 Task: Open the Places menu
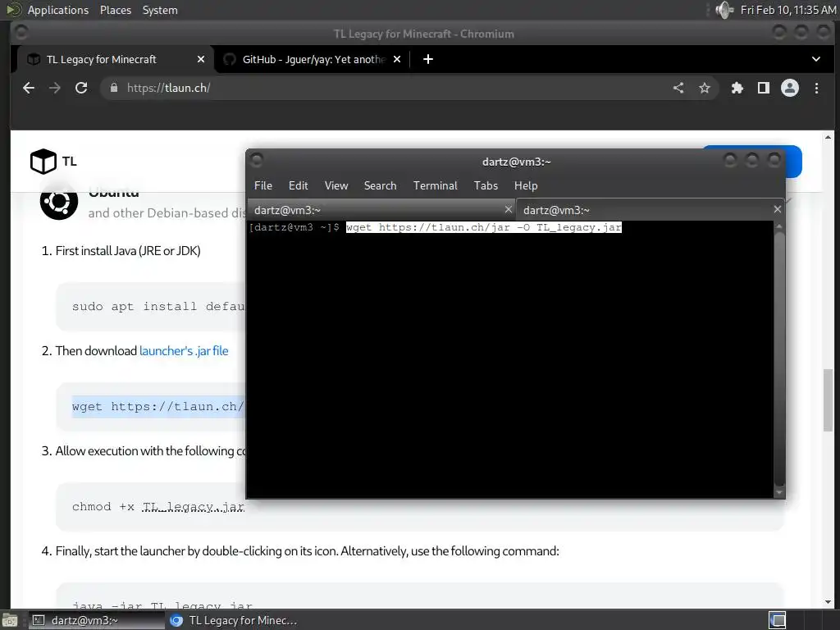click(116, 10)
